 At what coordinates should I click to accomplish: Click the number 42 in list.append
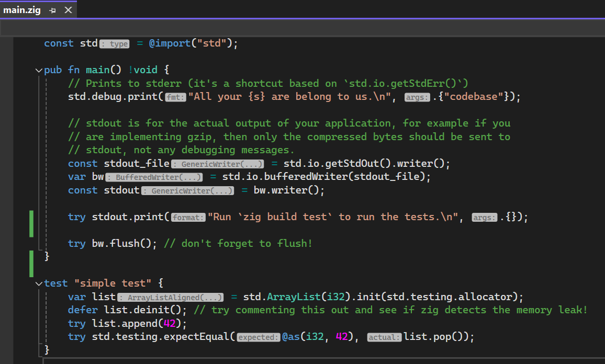(166, 324)
